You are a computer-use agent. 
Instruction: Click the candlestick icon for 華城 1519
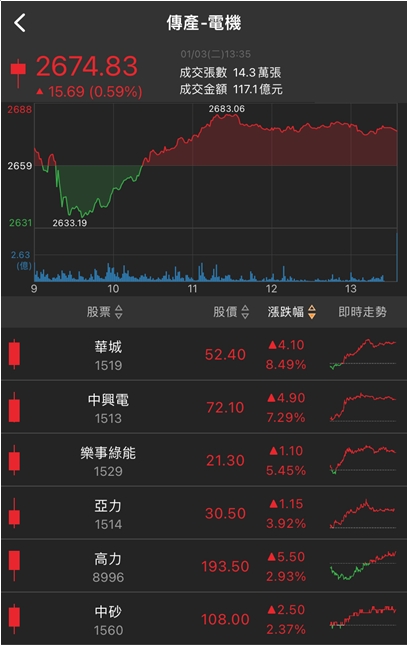(14, 354)
